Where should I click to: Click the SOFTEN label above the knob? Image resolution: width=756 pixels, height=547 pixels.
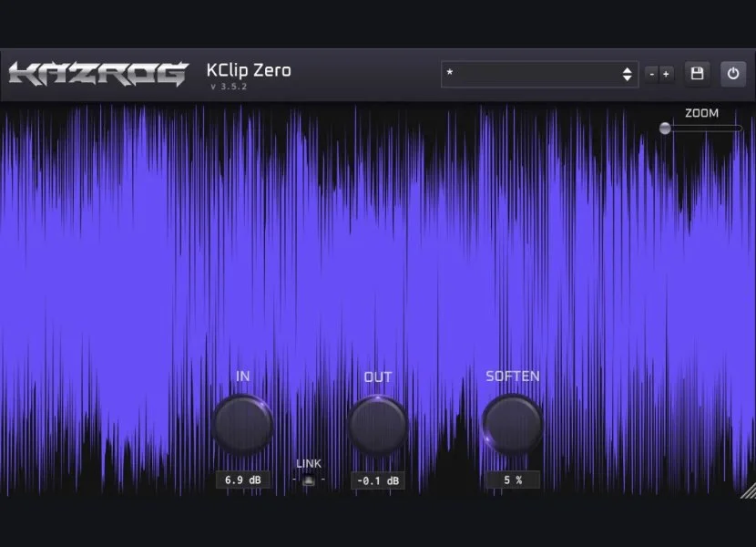[513, 376]
